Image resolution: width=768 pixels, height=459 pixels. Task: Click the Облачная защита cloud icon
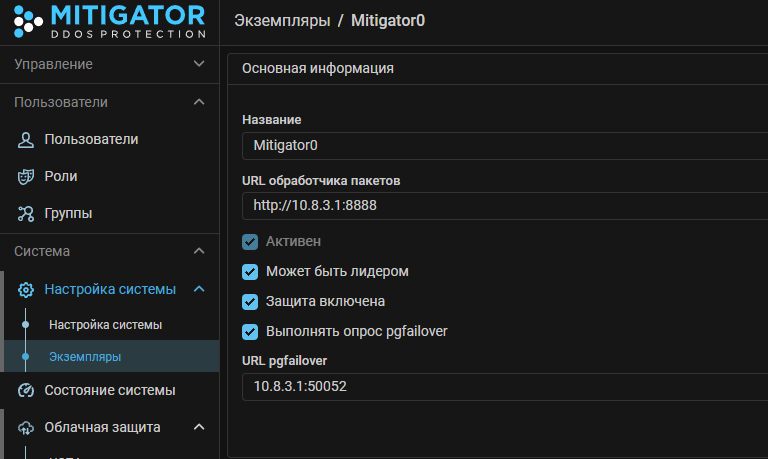pos(27,427)
